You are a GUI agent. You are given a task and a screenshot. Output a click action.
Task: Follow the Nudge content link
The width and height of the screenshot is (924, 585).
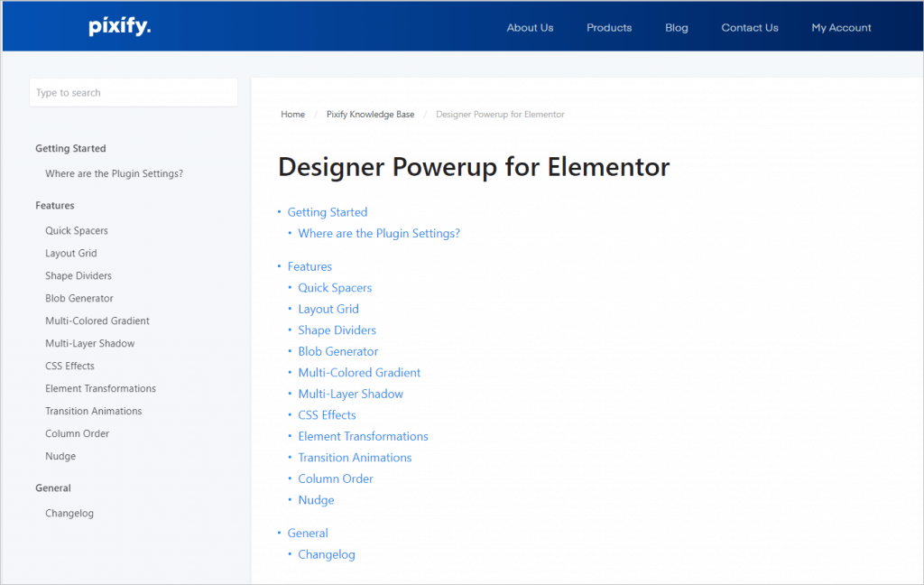316,500
